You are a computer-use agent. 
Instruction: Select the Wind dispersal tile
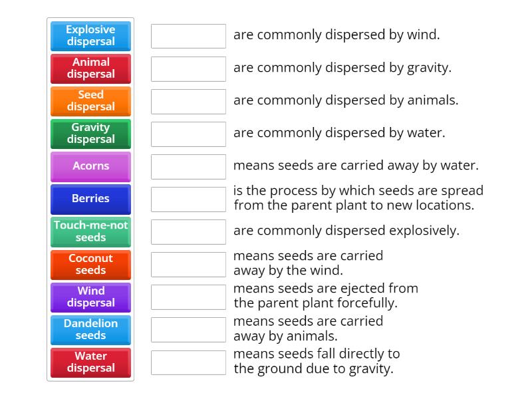(90, 297)
